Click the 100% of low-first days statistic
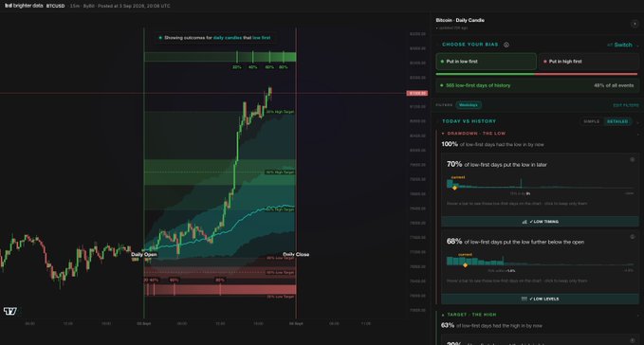 point(492,144)
